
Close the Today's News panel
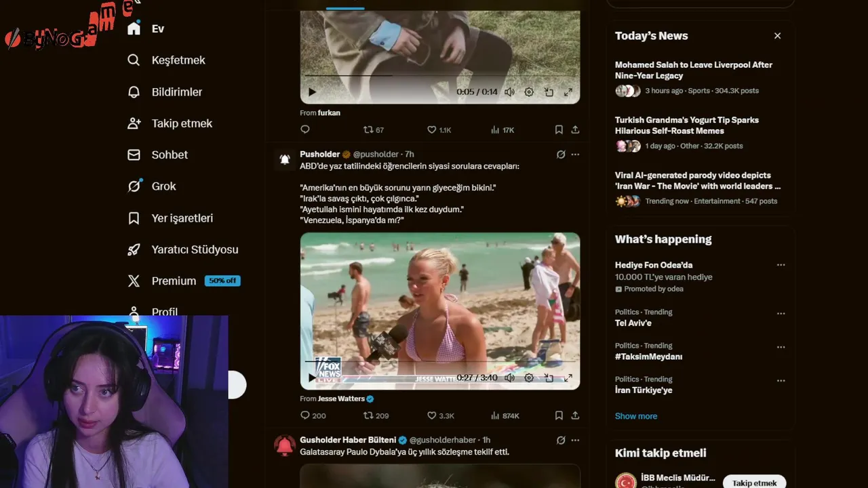point(778,36)
